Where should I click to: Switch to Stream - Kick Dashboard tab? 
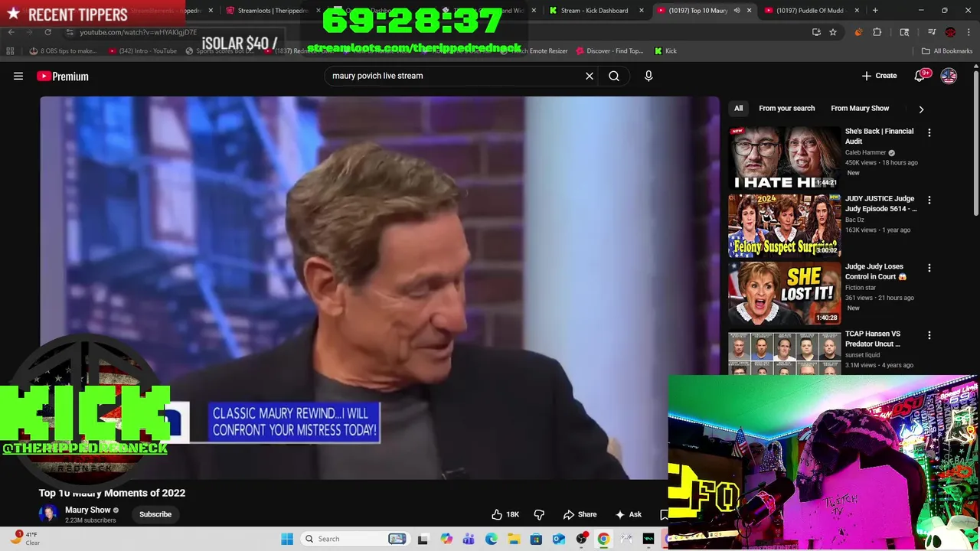pos(595,11)
